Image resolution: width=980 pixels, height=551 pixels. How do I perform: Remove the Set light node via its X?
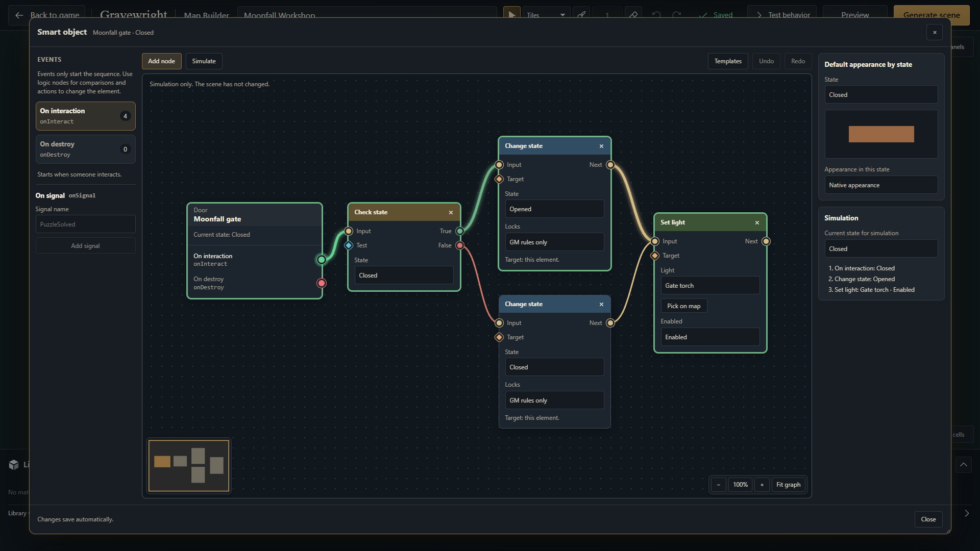[757, 222]
